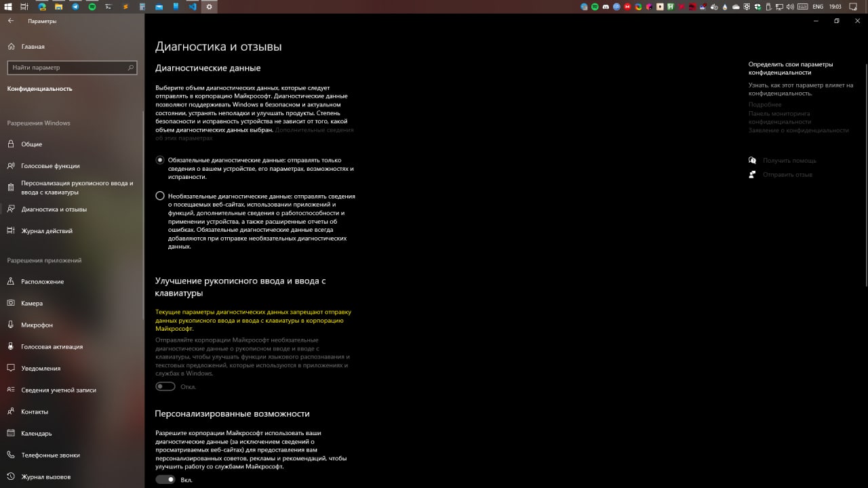Click the search magnifier in Найти параметр box
868x488 pixels.
click(x=131, y=68)
